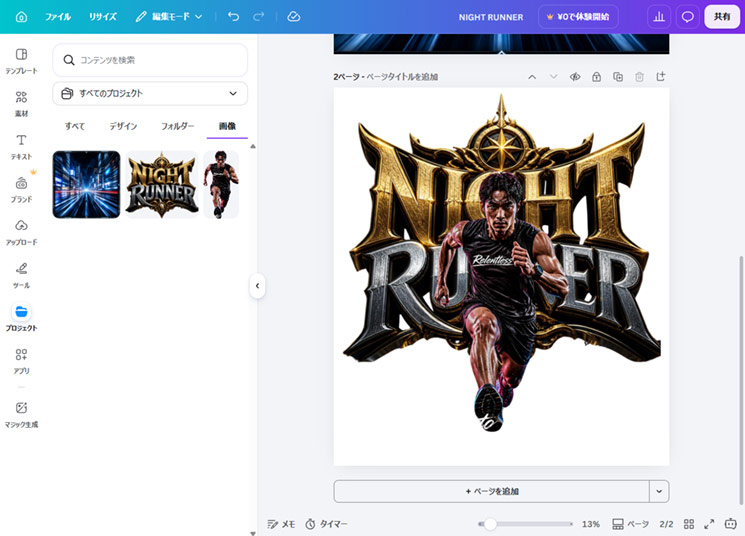745x536 pixels.
Task: Toggle page 2 visibility eye icon
Action: tap(575, 77)
